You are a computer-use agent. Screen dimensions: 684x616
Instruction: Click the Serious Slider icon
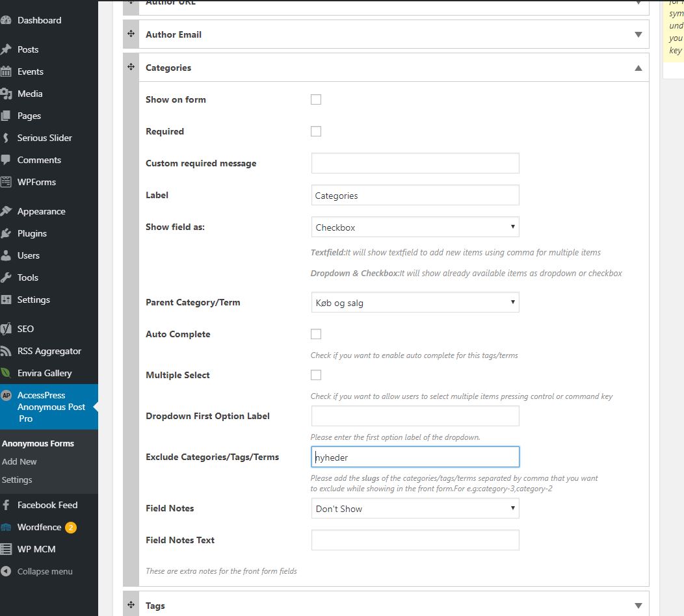(6, 138)
